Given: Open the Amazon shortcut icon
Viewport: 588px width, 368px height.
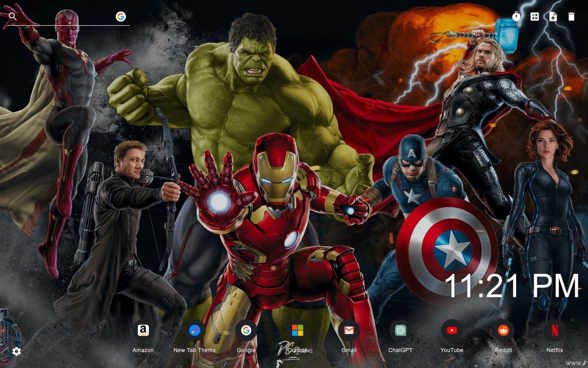Looking at the screenshot, I should 143,330.
